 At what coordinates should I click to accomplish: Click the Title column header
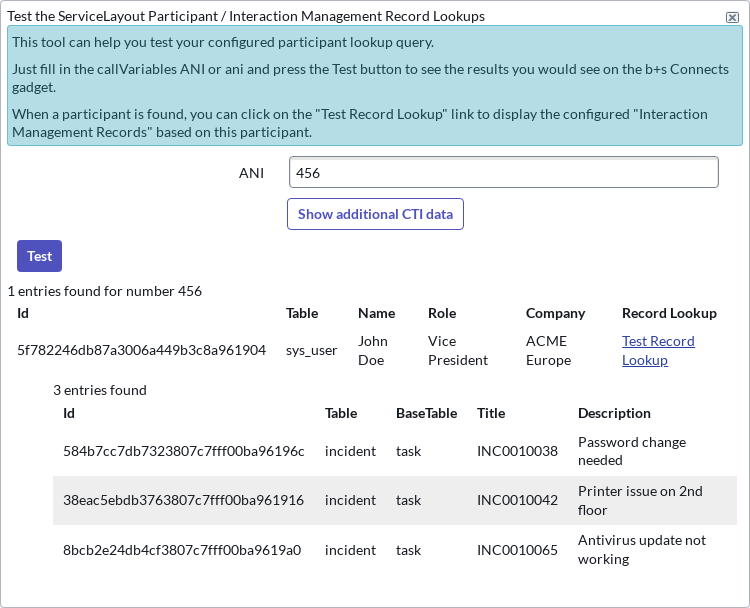pos(491,413)
